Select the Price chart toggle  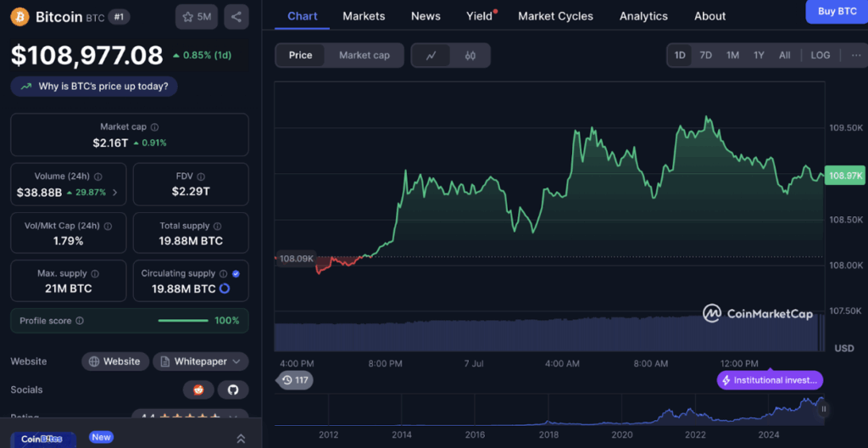(301, 55)
